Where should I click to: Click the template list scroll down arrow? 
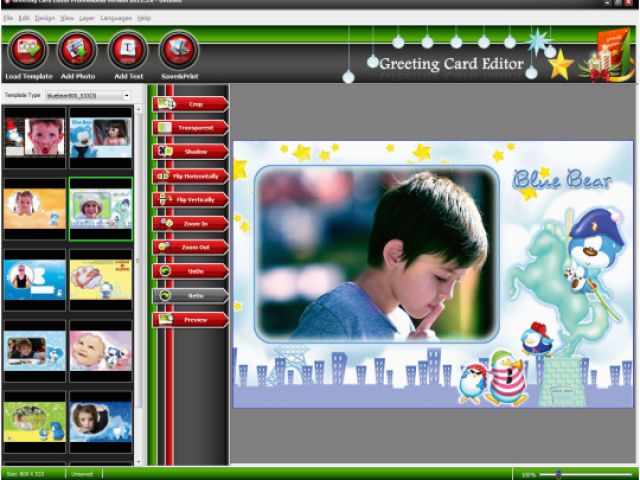click(138, 462)
